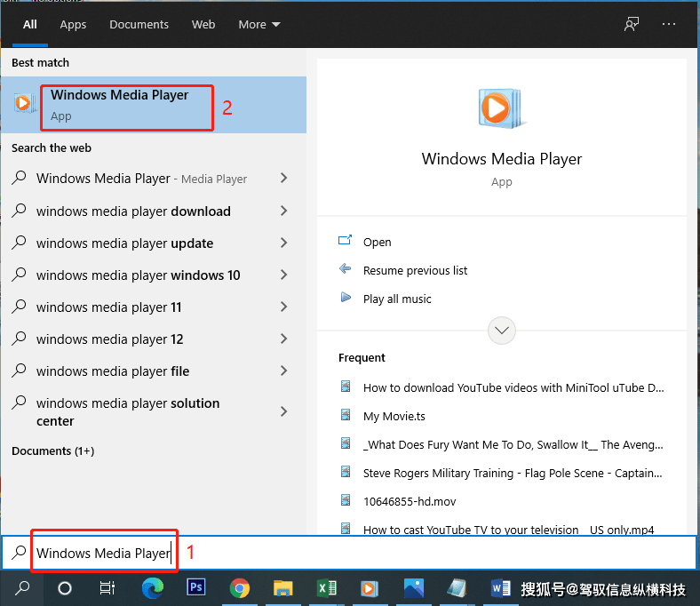
Task: Click the large Windows Media Player logo in preview
Action: coord(501,108)
